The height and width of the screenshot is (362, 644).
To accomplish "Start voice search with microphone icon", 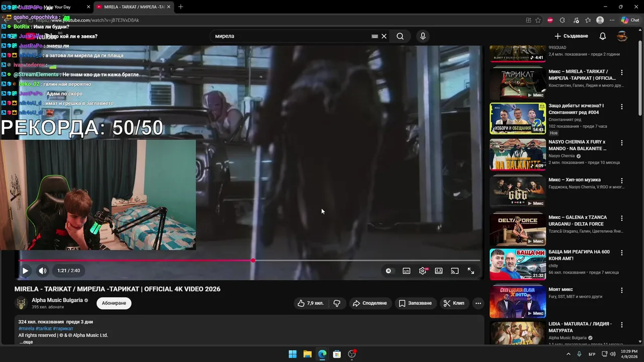I will [423, 36].
